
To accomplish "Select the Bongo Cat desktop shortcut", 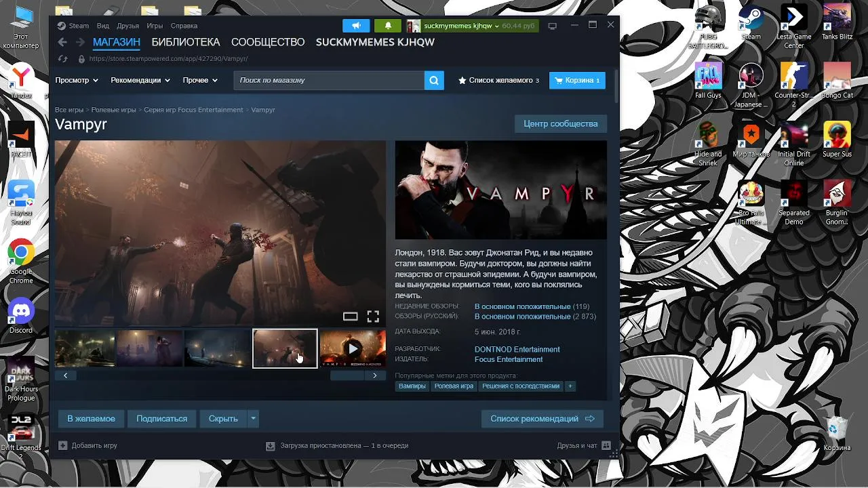I will (x=837, y=81).
